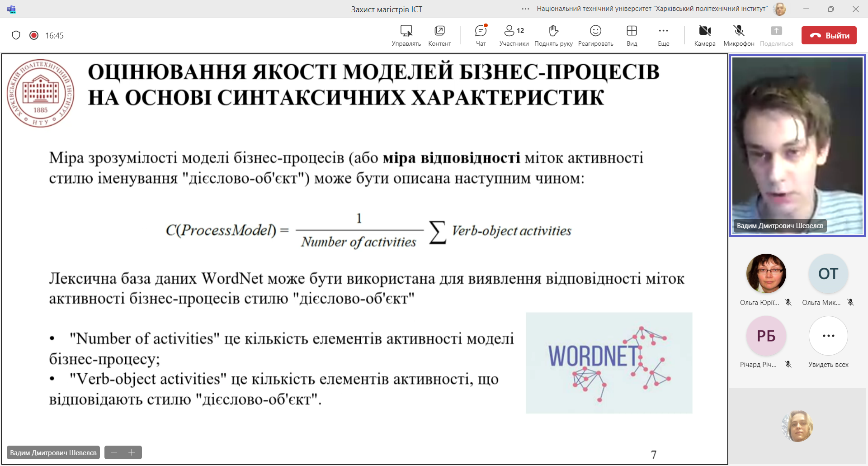Zoom in shared slide with plus

point(132,452)
